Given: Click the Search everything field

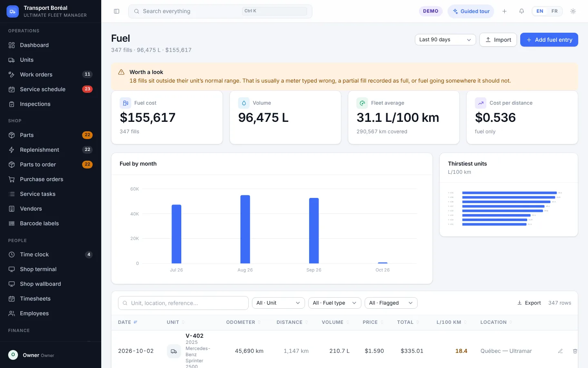Looking at the screenshot, I should (x=220, y=11).
